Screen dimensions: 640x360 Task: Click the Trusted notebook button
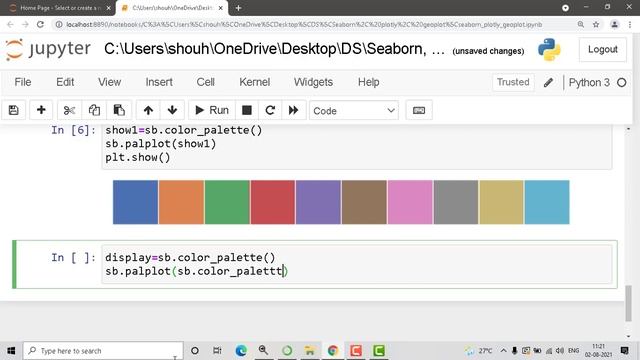[513, 82]
